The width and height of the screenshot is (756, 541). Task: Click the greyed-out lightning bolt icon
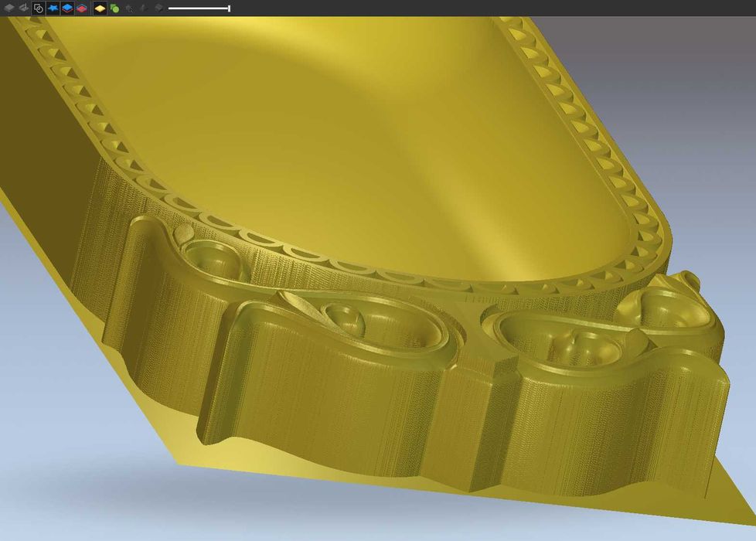coord(143,9)
